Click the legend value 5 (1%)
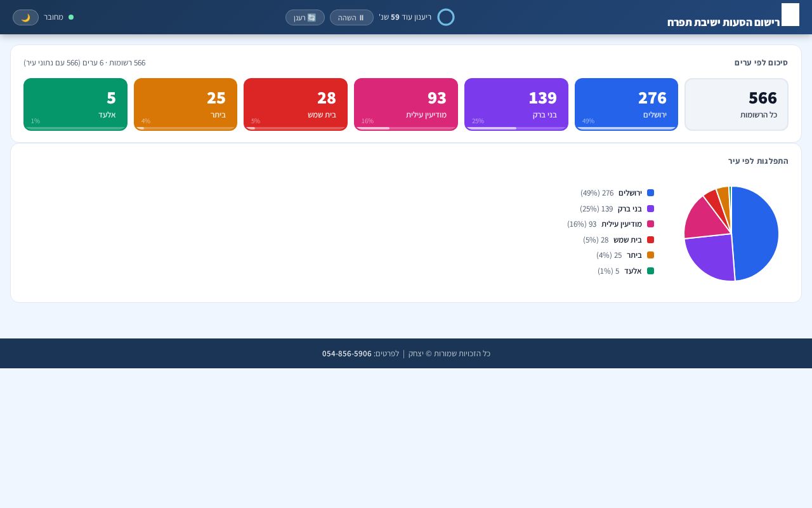Viewport: 812px width, 508px height. click(x=608, y=271)
